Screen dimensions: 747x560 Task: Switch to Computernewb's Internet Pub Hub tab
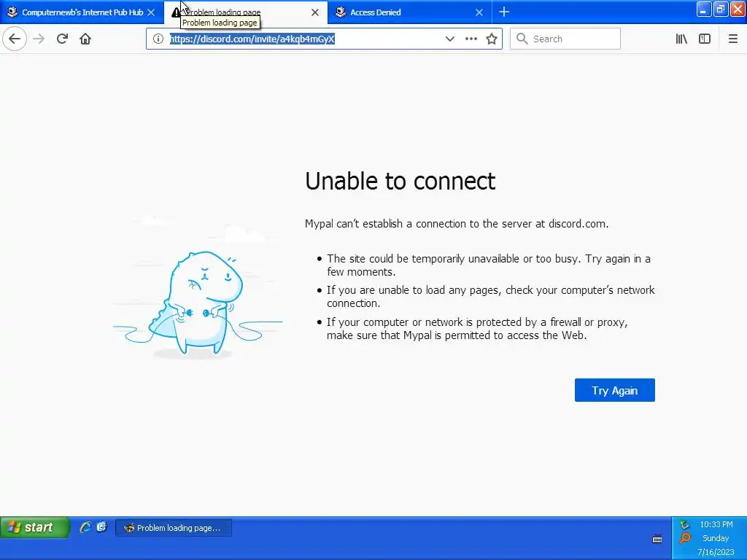click(x=82, y=12)
